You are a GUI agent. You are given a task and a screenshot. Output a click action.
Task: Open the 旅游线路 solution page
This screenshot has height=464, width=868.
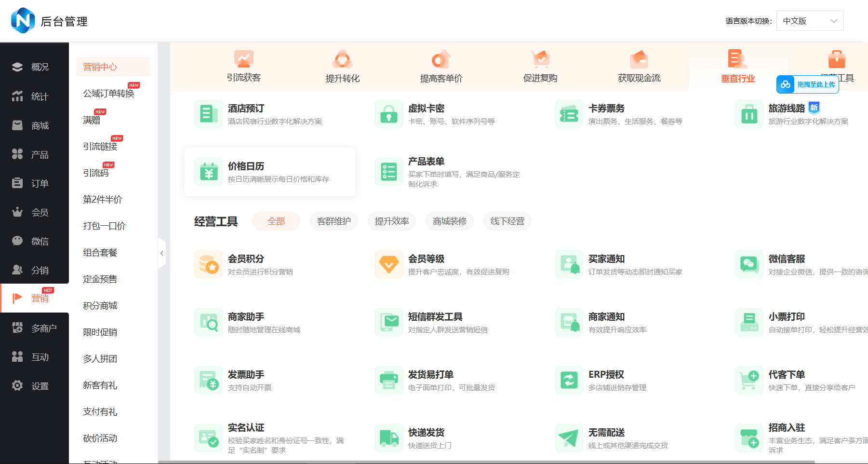point(786,108)
